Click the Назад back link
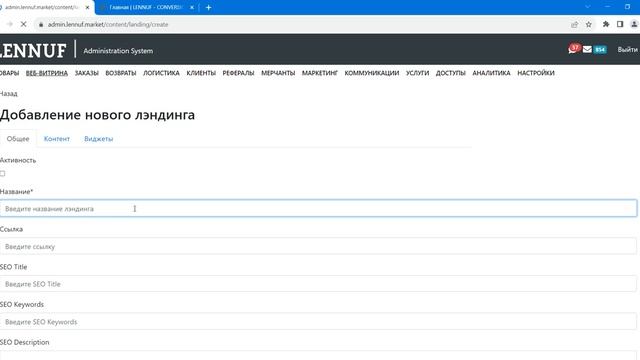 (x=9, y=94)
